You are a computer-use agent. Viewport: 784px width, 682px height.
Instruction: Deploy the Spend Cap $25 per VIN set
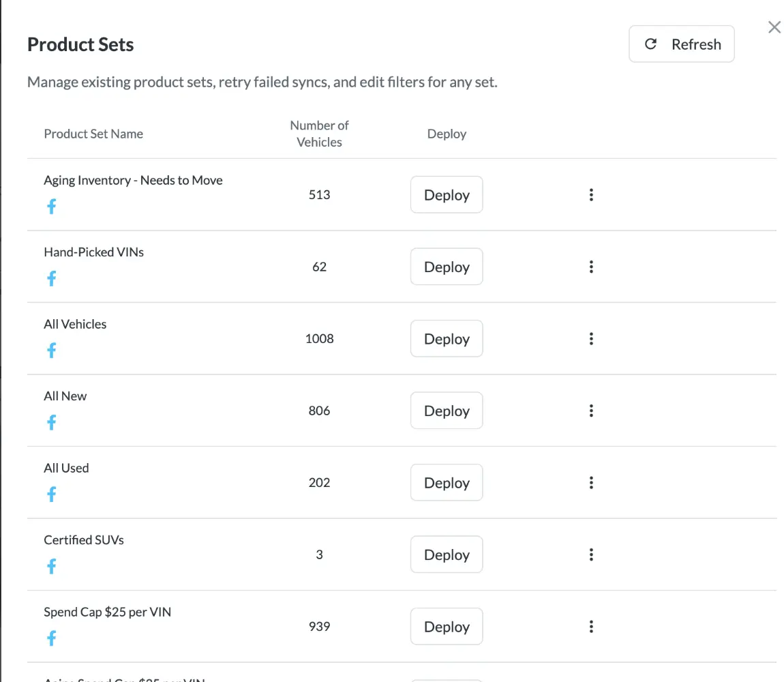(447, 627)
